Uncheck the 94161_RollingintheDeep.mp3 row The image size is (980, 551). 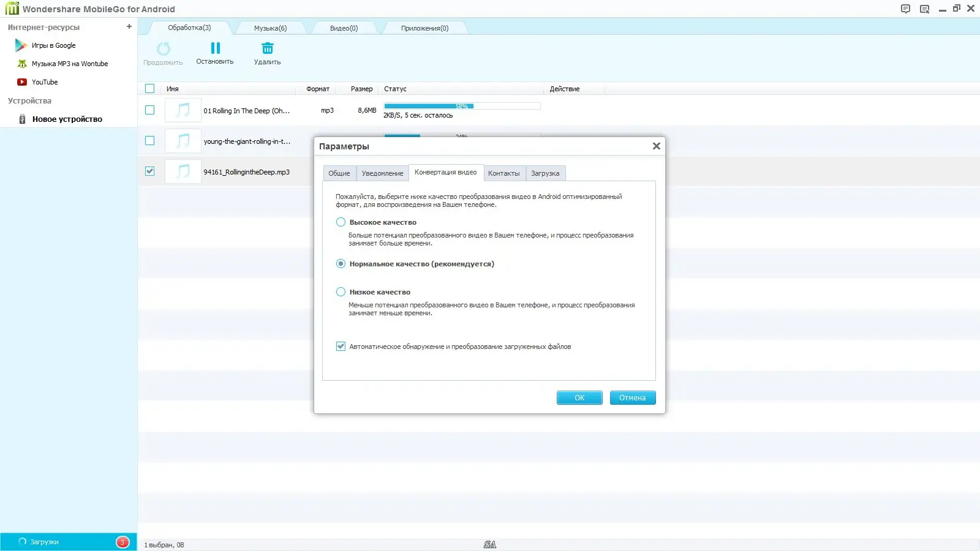point(150,171)
